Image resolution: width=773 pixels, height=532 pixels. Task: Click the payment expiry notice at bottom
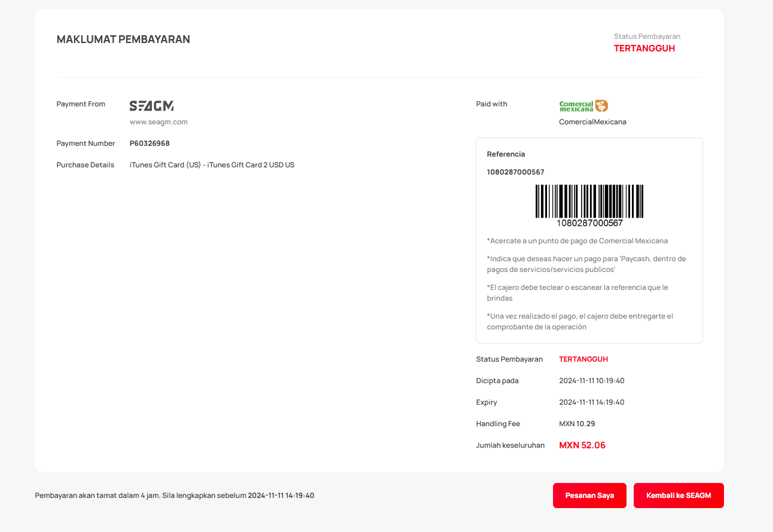click(175, 496)
